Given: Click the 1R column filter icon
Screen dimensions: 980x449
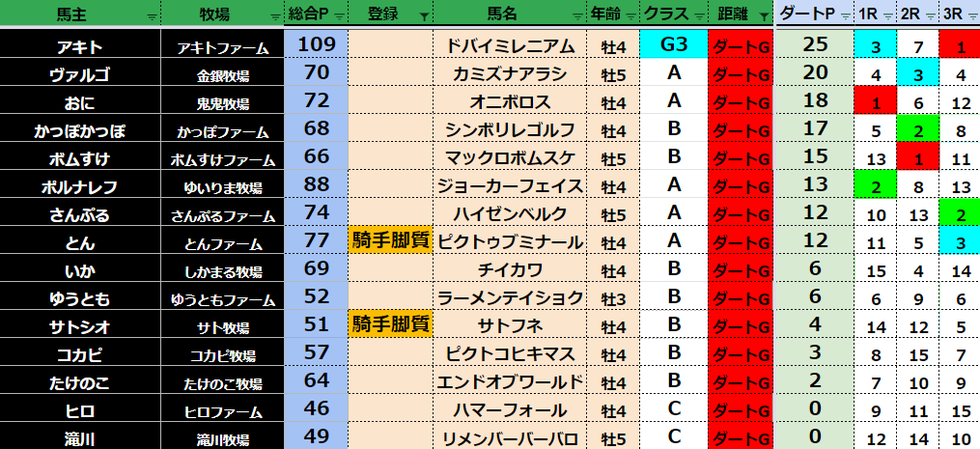Looking at the screenshot, I should pos(888,16).
